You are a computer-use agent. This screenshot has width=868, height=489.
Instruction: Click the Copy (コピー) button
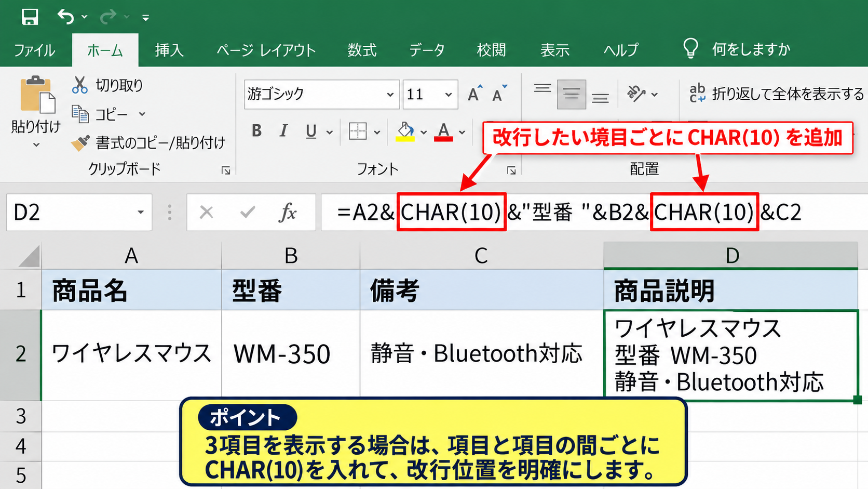click(100, 114)
